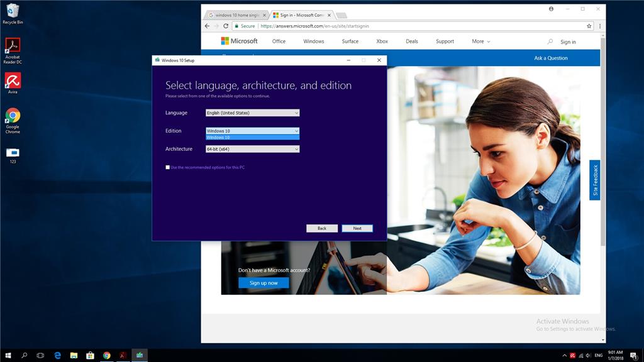Click Chrome's back arrow
This screenshot has width=644, height=362.
point(207,26)
